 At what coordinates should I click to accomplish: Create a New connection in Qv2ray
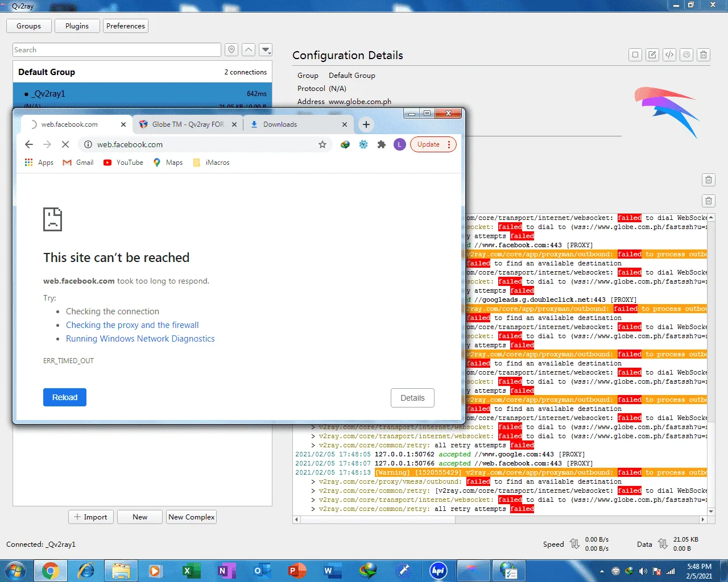140,517
